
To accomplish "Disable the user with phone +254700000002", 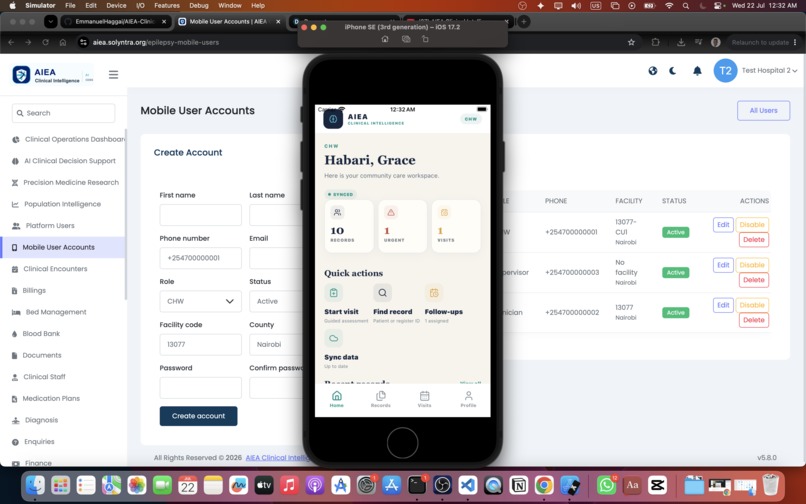I will 752,305.
